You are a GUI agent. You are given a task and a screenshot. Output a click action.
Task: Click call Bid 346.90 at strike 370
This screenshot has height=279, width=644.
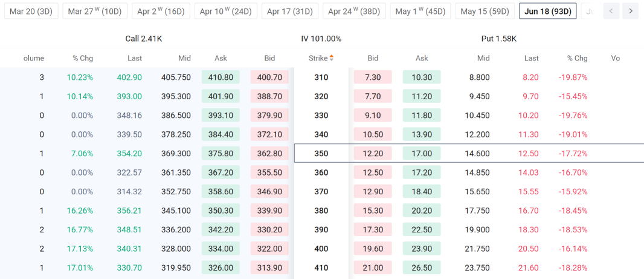pos(269,191)
